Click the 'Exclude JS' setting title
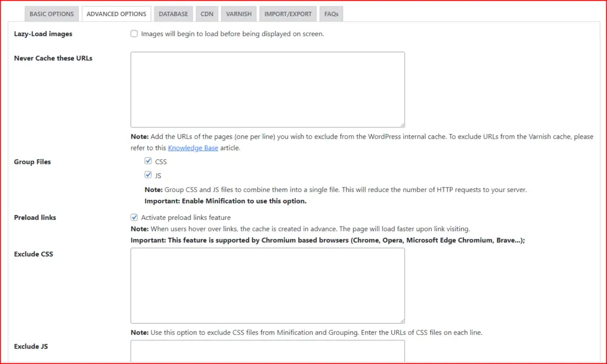 31,346
